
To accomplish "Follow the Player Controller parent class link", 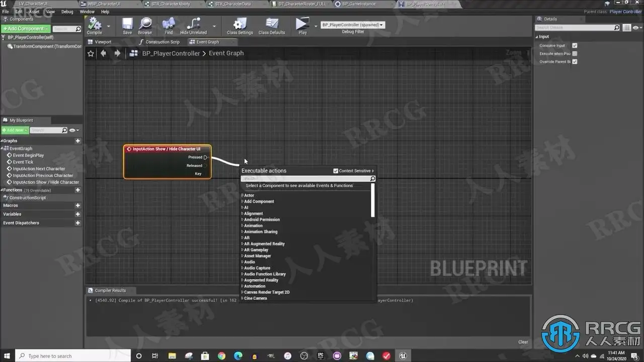I will [625, 12].
